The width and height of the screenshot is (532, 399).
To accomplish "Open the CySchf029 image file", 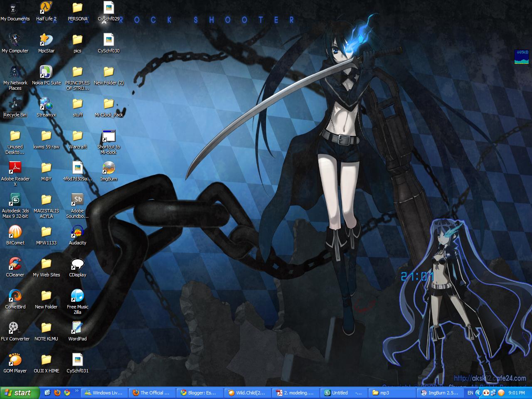I will coord(108,12).
